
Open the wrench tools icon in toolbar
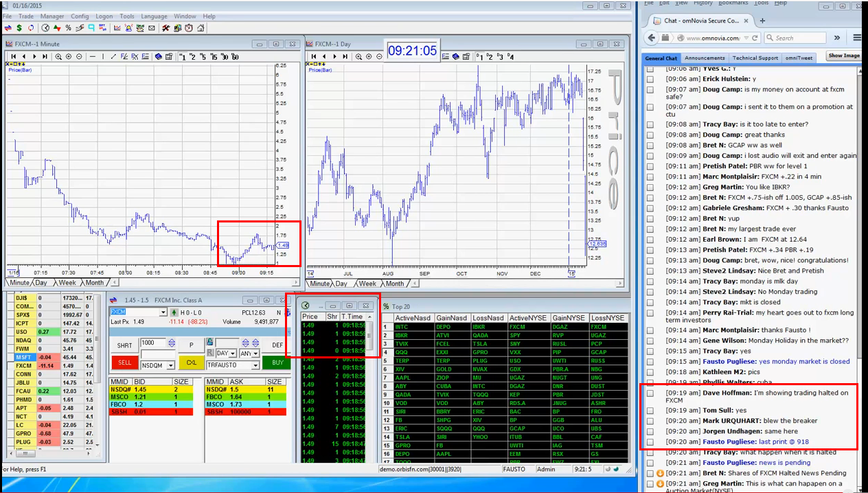click(x=165, y=28)
